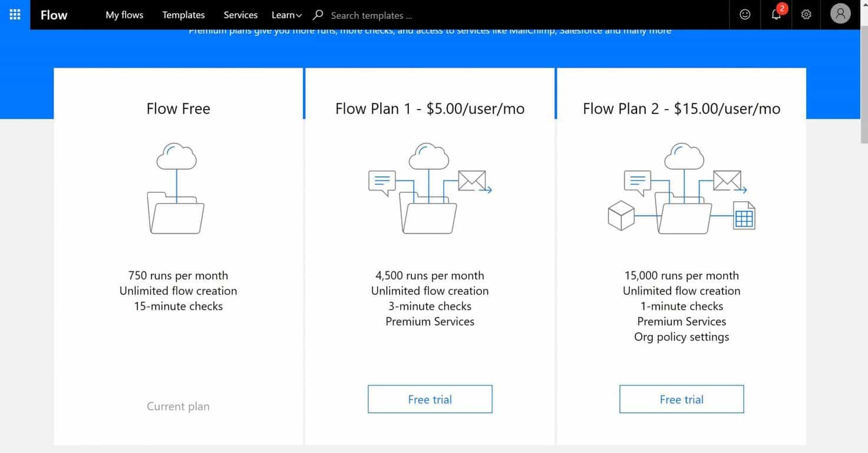Click the red notification count badge

tap(783, 9)
